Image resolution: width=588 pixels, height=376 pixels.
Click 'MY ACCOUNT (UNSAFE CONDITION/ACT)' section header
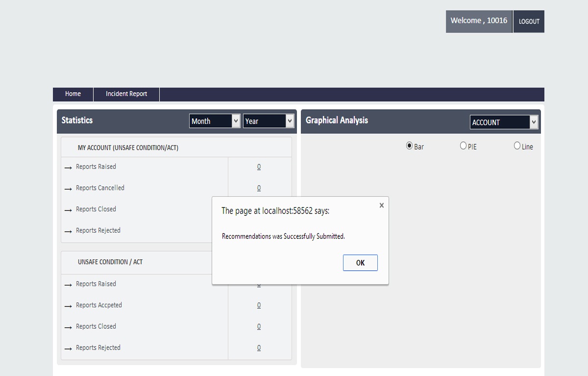(x=128, y=148)
